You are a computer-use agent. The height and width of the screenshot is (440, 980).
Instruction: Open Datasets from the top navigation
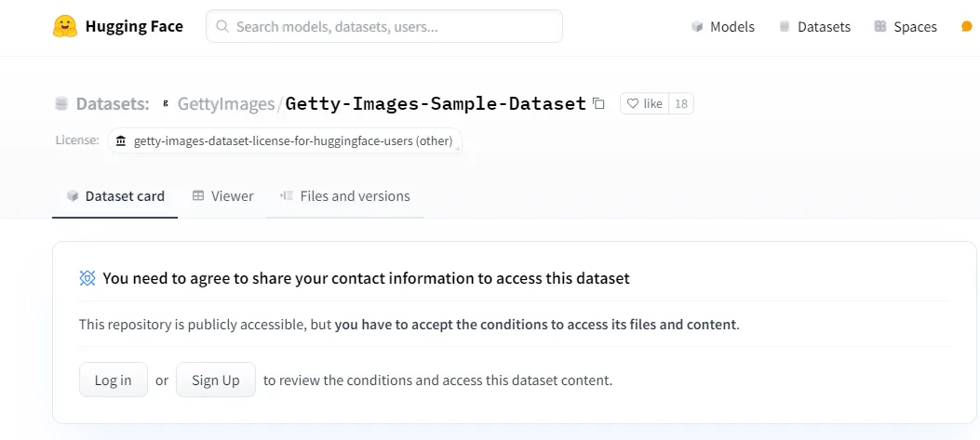click(814, 27)
